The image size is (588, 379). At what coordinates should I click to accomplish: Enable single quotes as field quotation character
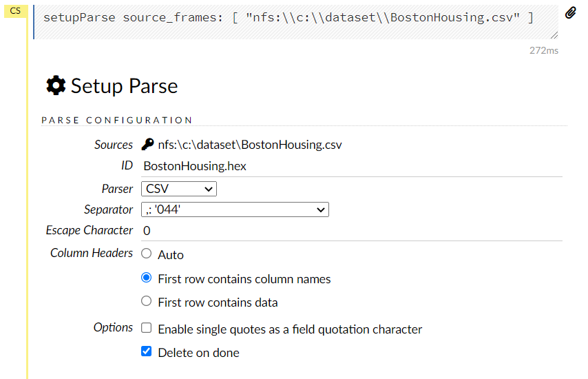coord(146,328)
